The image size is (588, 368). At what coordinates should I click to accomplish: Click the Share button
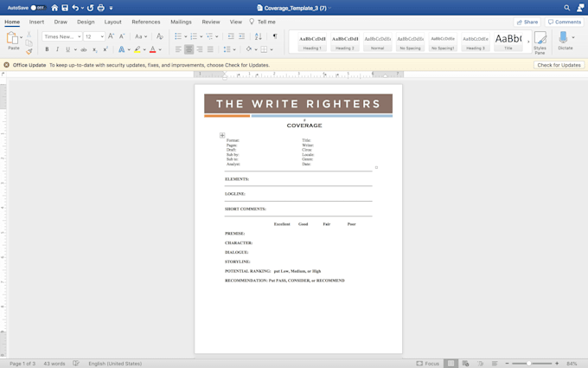[x=527, y=23]
